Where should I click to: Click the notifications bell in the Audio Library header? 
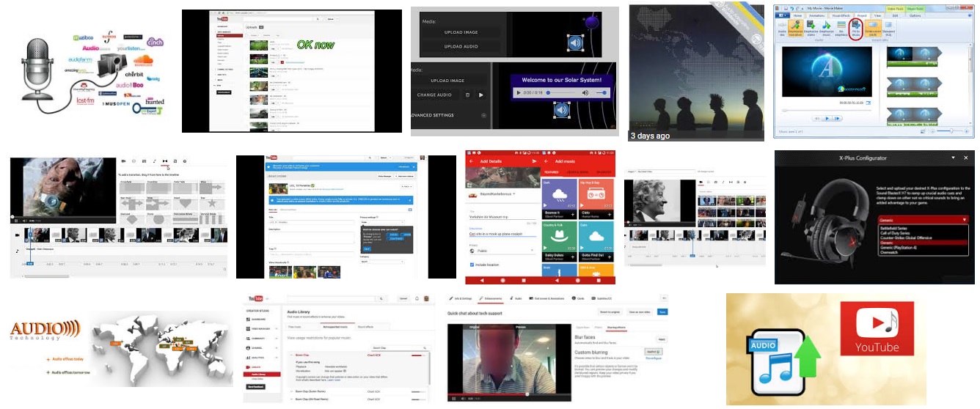417,298
